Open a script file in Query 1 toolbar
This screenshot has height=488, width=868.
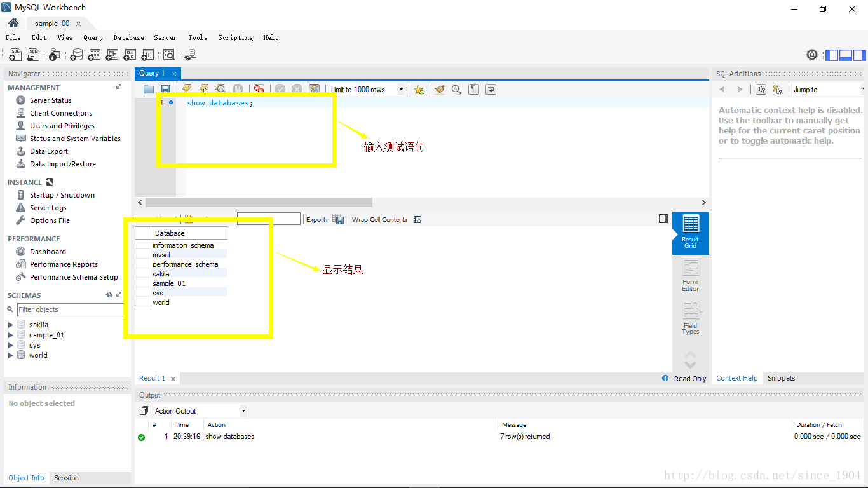tap(149, 90)
